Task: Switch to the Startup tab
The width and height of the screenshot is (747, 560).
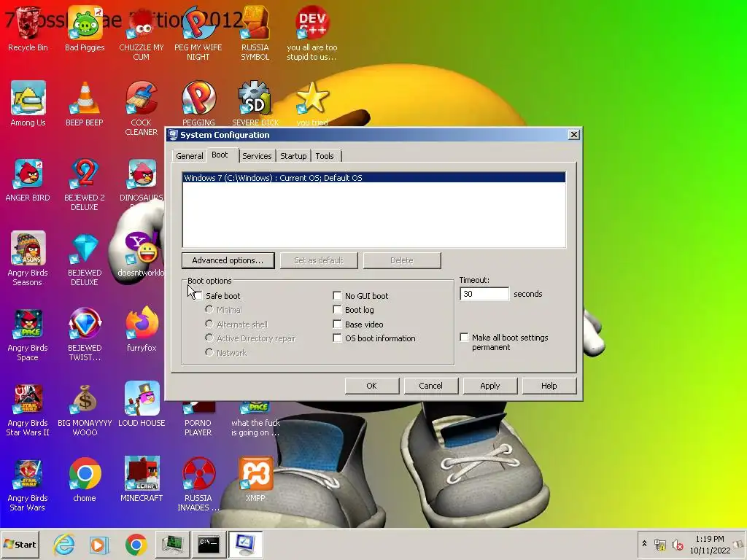Action: [293, 156]
